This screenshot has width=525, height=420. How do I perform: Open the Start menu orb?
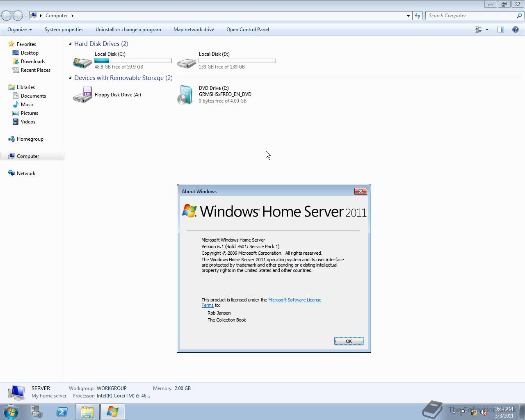click(11, 412)
